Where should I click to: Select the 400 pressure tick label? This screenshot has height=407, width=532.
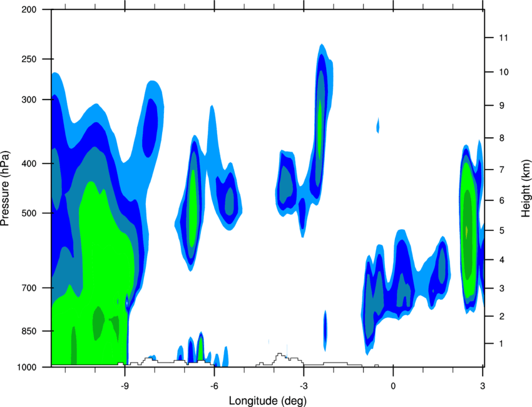(29, 163)
